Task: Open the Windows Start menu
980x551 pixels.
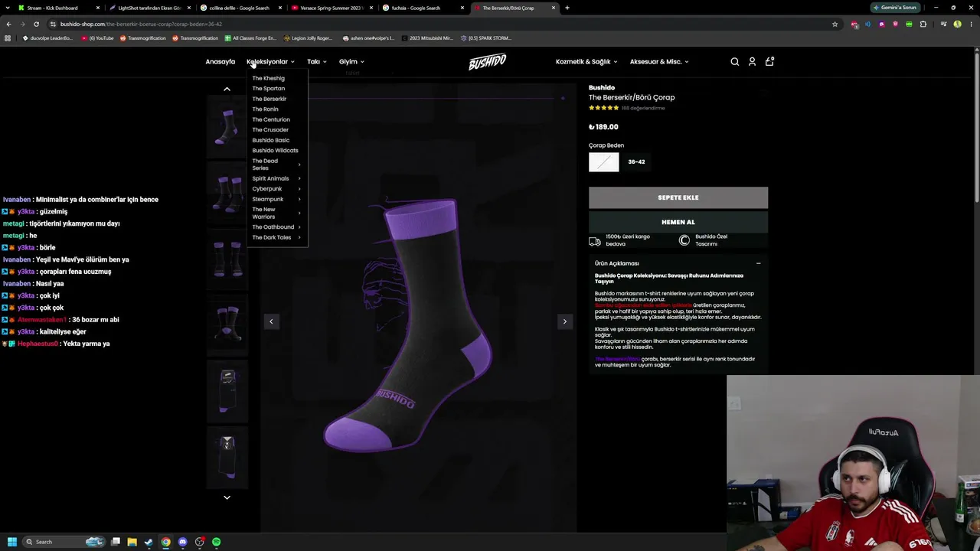Action: (x=12, y=542)
